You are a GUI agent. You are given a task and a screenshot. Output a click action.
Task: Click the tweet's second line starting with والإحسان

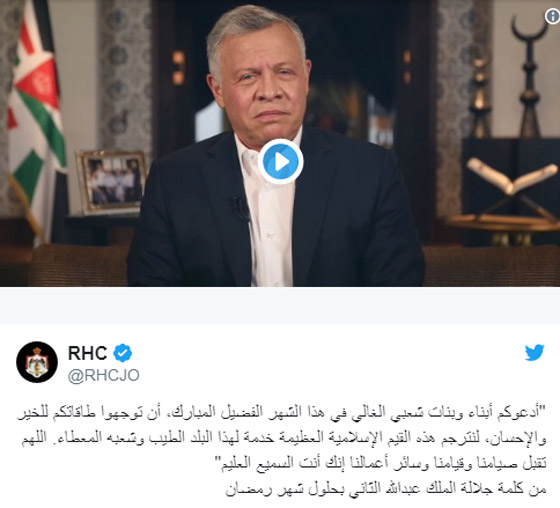(284, 438)
